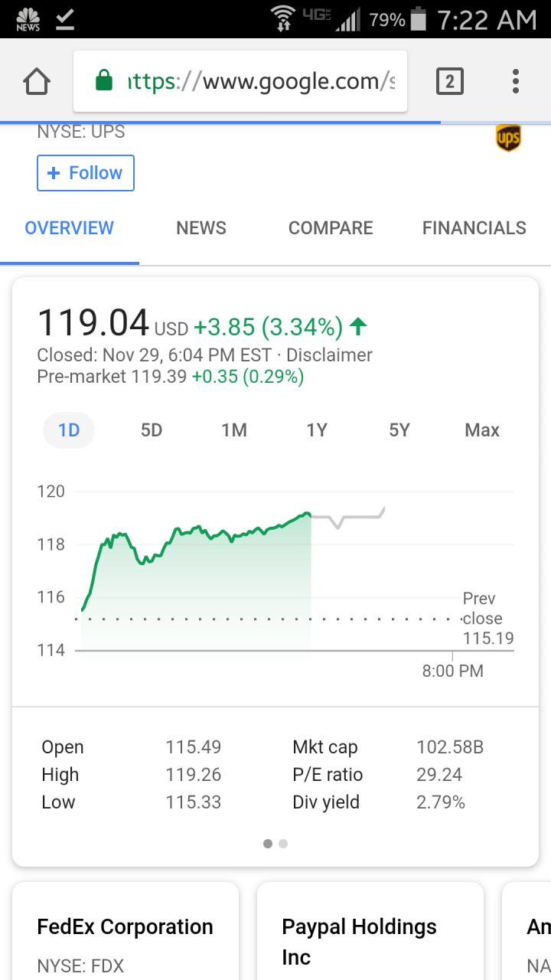Screen dimensions: 551x980
Task: Open the Disclaimer link
Action: pos(329,355)
